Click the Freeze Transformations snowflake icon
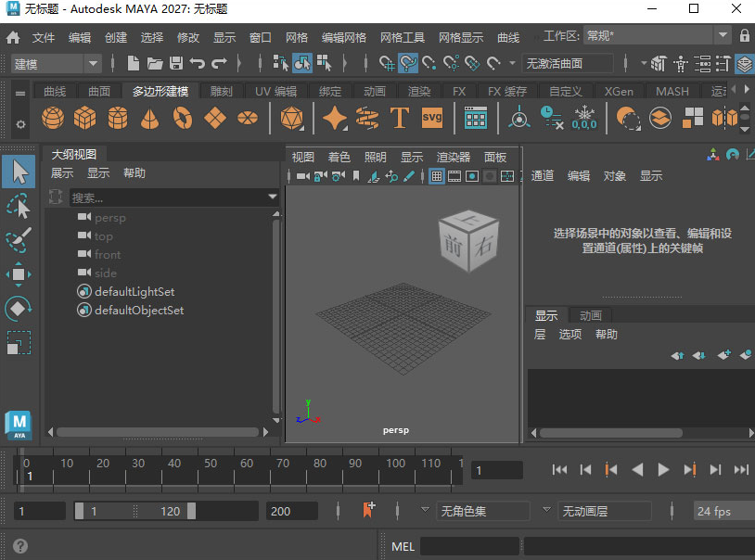This screenshot has width=755, height=560. tap(584, 118)
